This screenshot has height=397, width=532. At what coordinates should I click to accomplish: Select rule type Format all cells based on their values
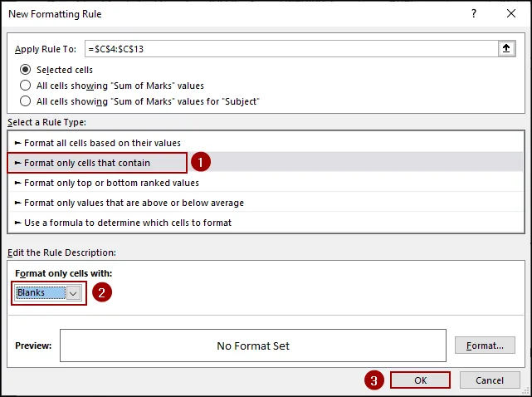[x=266, y=143]
